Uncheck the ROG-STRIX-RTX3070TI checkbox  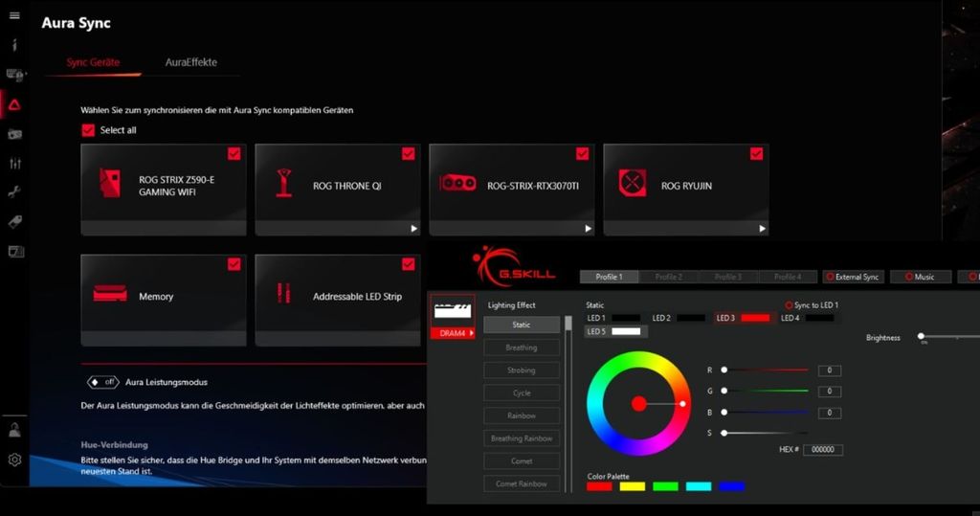(x=582, y=154)
